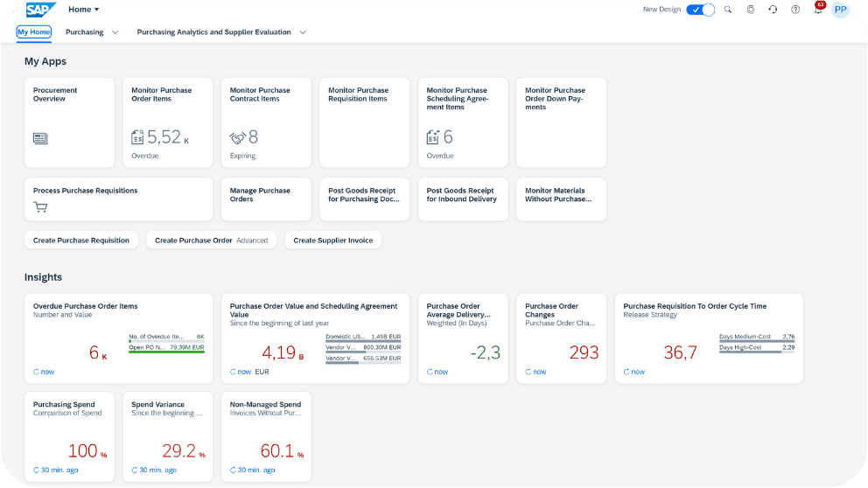Click the Scheduling Agreement Items document icon
868x488 pixels.
point(433,137)
